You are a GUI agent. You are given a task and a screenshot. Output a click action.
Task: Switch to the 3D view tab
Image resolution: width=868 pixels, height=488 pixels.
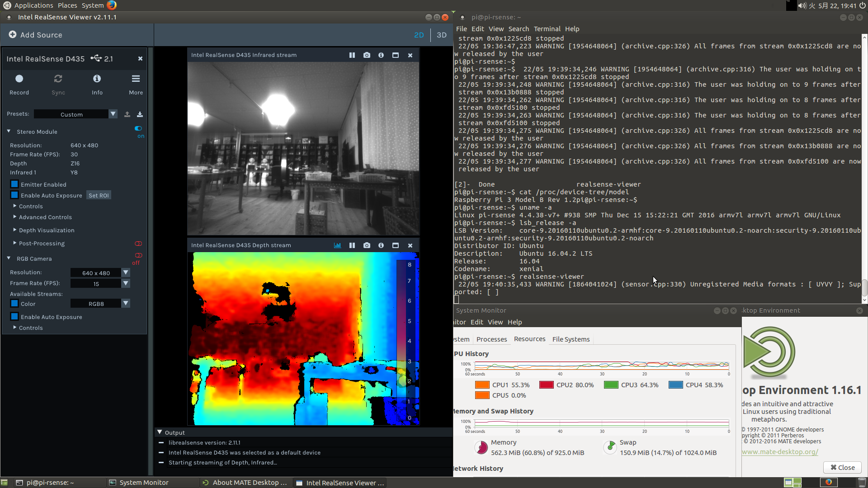click(442, 35)
